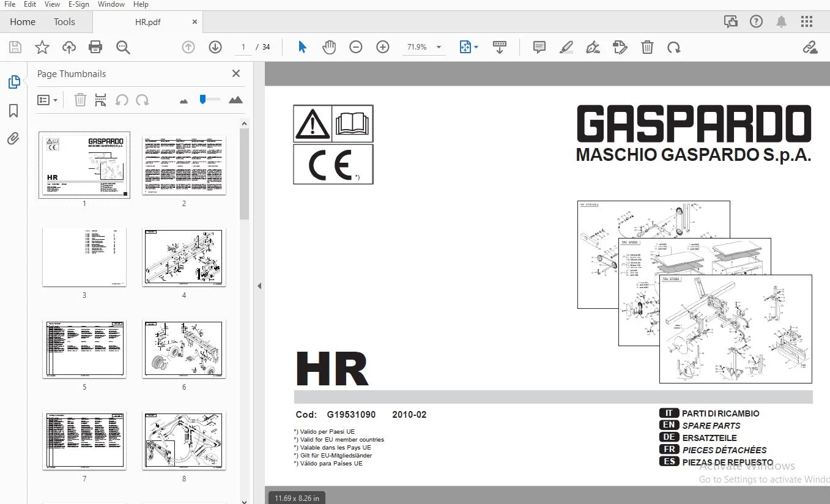Open the E-Sign menu
The image size is (830, 504).
pos(79,4)
